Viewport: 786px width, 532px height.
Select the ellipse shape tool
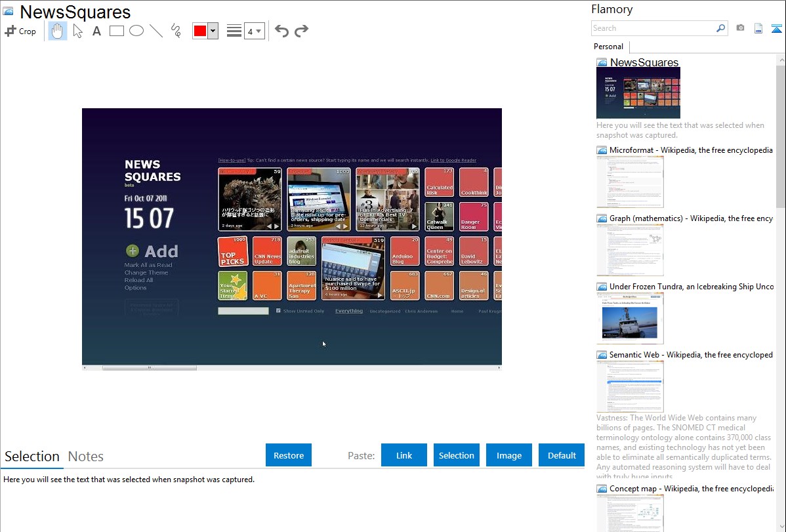(x=136, y=31)
